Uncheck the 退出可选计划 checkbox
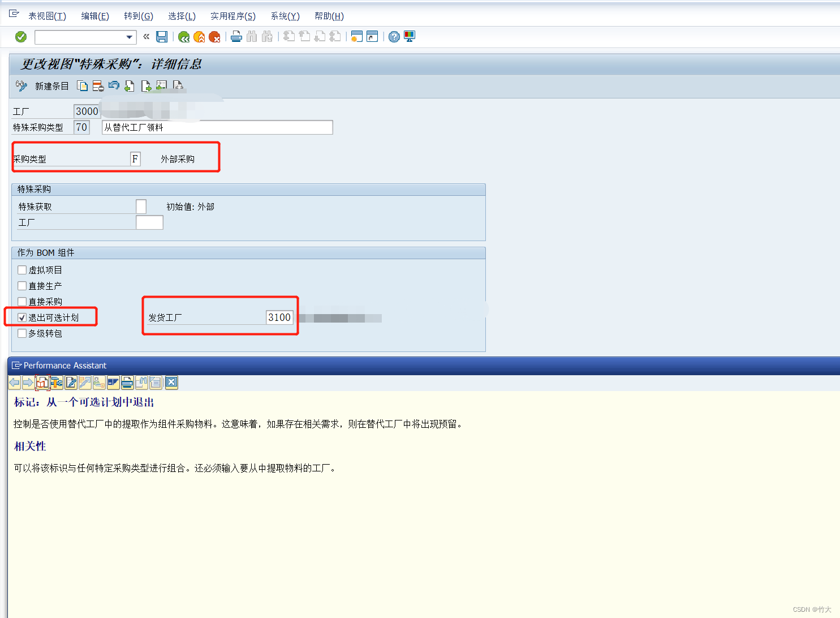Viewport: 840px width, 618px height. pyautogui.click(x=21, y=317)
